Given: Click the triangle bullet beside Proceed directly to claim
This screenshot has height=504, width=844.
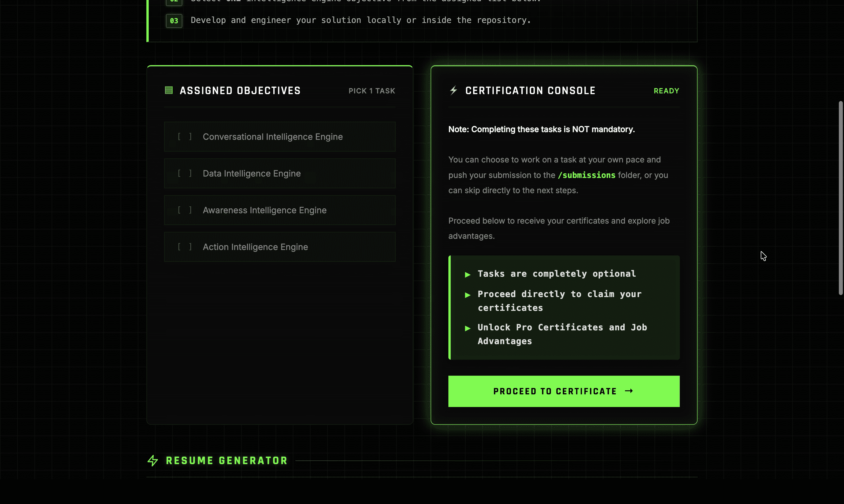Looking at the screenshot, I should pyautogui.click(x=468, y=295).
